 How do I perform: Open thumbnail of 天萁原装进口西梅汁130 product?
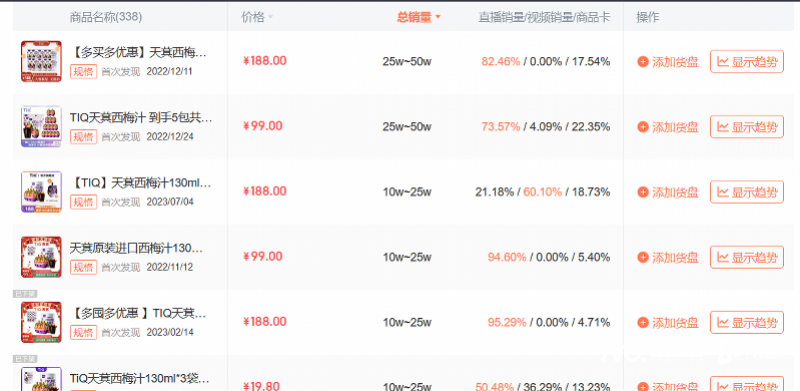coord(41,257)
